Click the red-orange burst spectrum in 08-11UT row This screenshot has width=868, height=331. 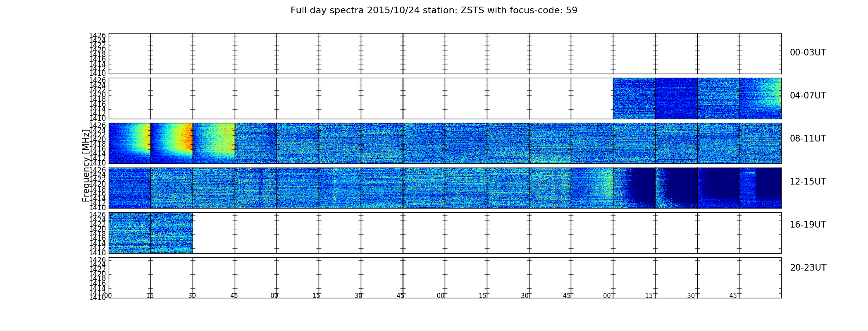coord(172,143)
